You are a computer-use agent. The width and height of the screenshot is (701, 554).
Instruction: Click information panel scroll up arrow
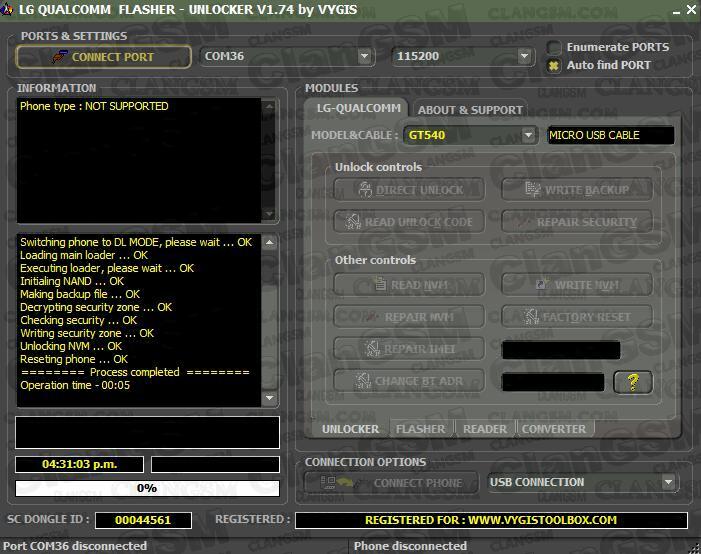(269, 107)
